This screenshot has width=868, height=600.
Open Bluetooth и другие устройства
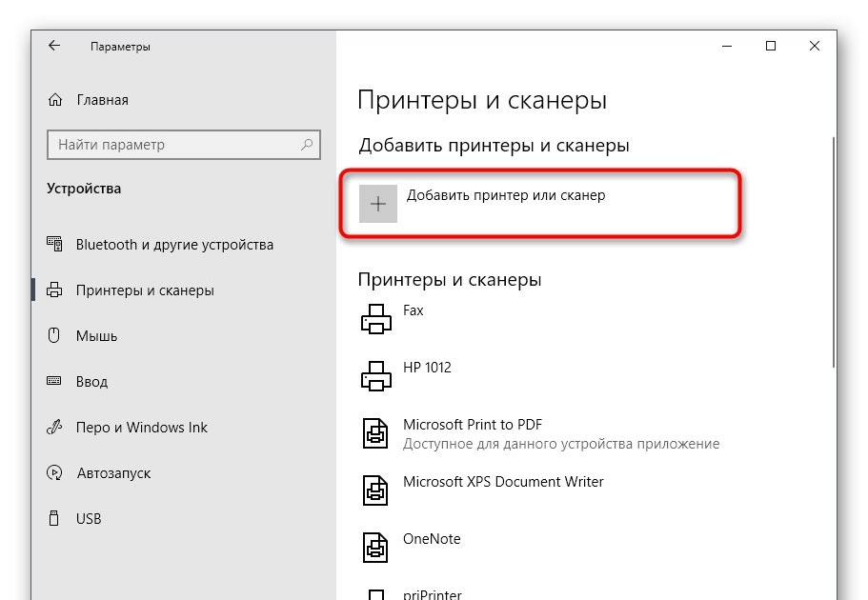[x=174, y=244]
